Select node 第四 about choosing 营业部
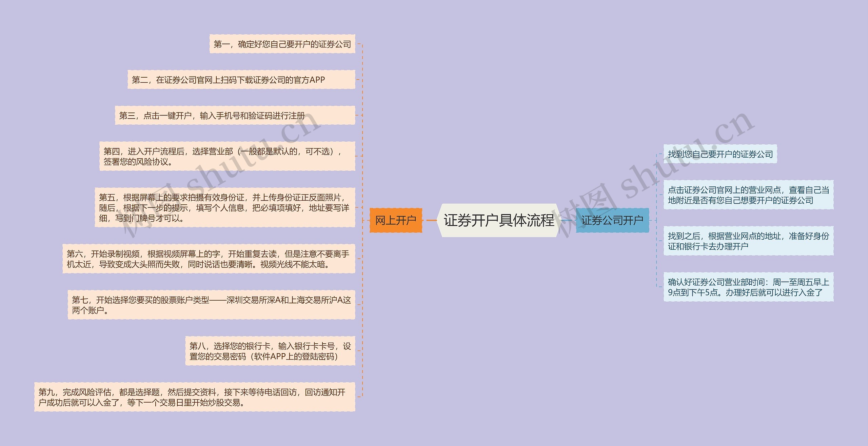 click(227, 156)
